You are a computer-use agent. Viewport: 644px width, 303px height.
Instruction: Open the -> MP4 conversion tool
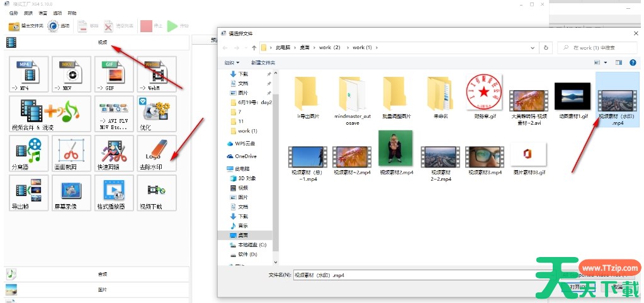pos(28,74)
